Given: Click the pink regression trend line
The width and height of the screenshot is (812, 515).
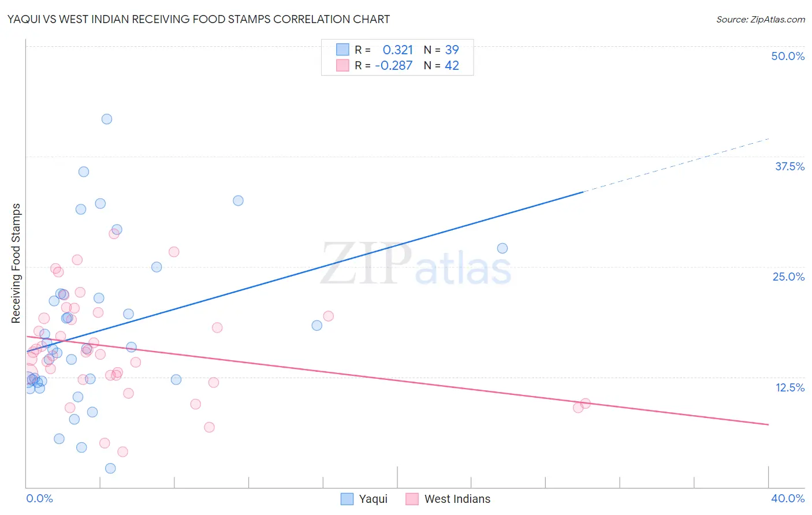Looking at the screenshot, I should point(397,380).
